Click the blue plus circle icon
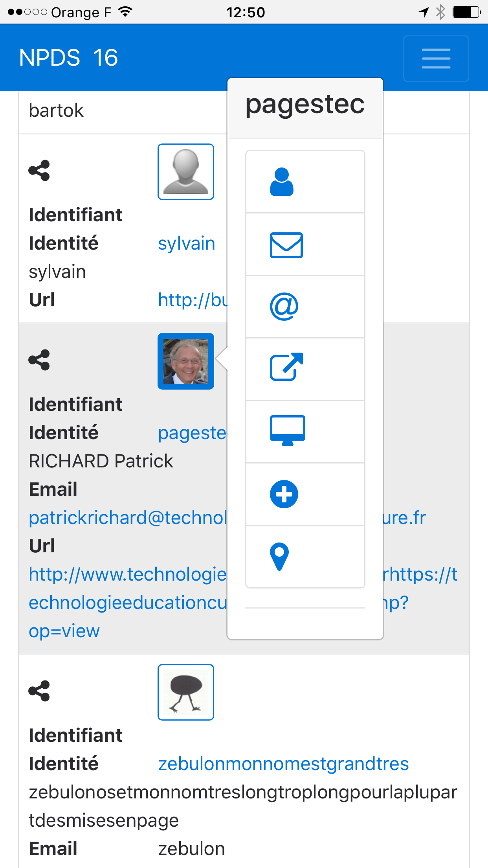Viewport: 488px width, 868px height. pyautogui.click(x=284, y=494)
